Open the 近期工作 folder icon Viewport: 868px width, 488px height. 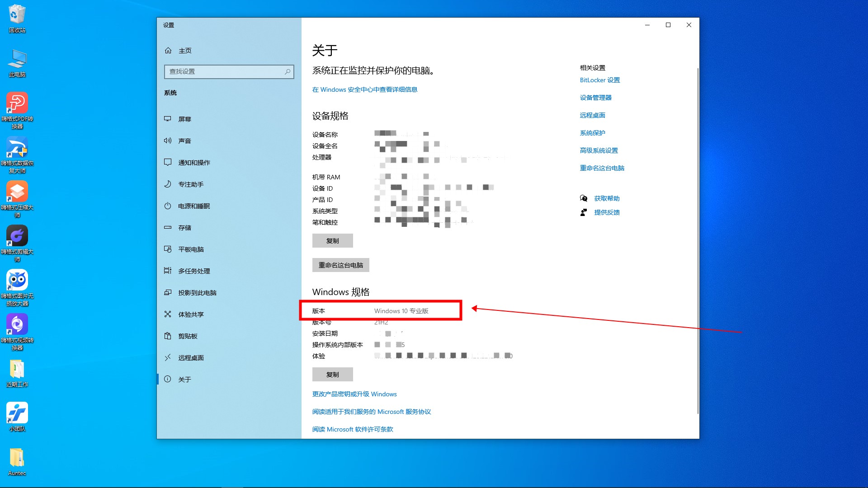[17, 373]
